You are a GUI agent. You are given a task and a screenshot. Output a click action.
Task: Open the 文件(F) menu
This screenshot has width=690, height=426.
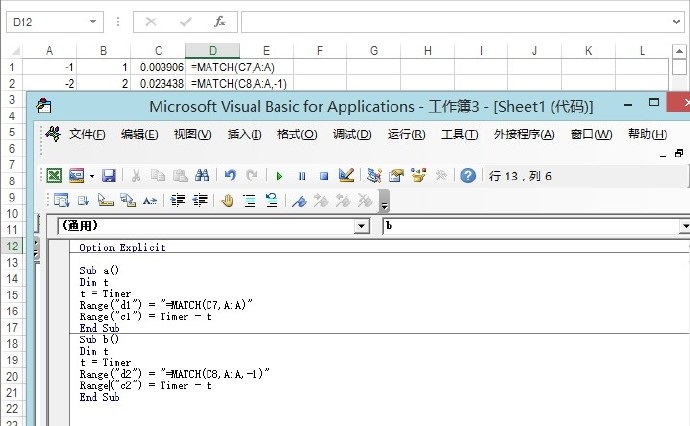[x=87, y=134]
